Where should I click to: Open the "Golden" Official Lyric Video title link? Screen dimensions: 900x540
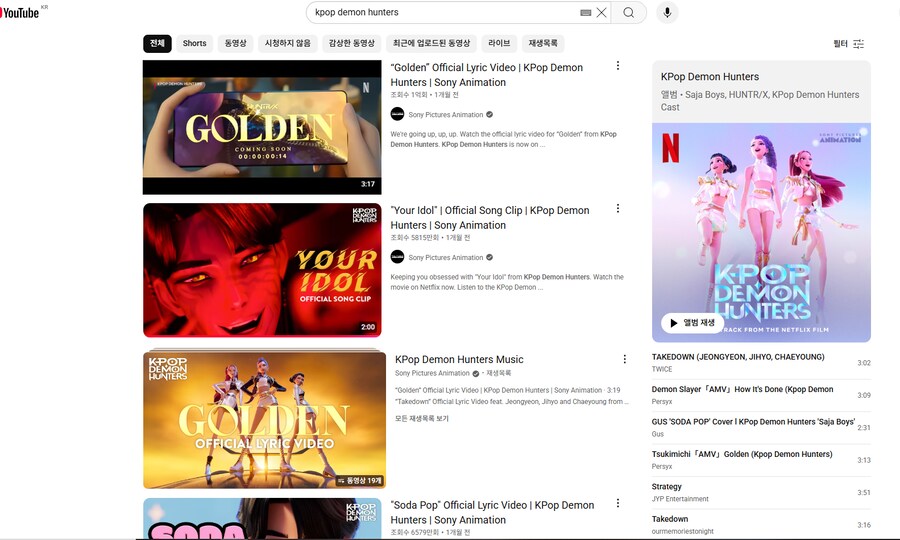point(487,75)
